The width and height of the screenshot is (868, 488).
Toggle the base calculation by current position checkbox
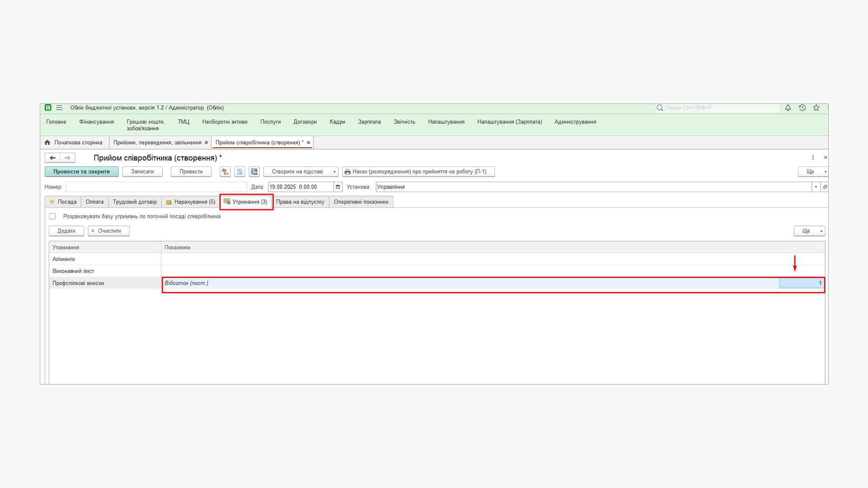(x=52, y=216)
